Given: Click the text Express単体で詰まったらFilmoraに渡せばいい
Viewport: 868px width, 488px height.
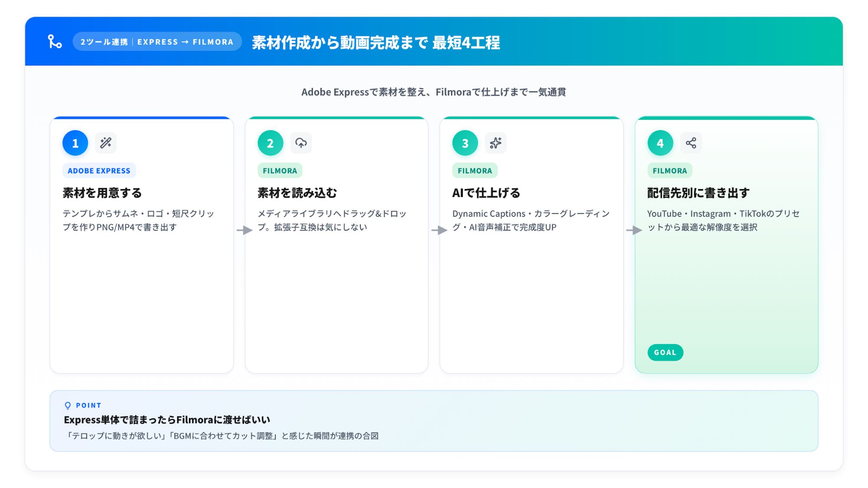Looking at the screenshot, I should [x=167, y=419].
